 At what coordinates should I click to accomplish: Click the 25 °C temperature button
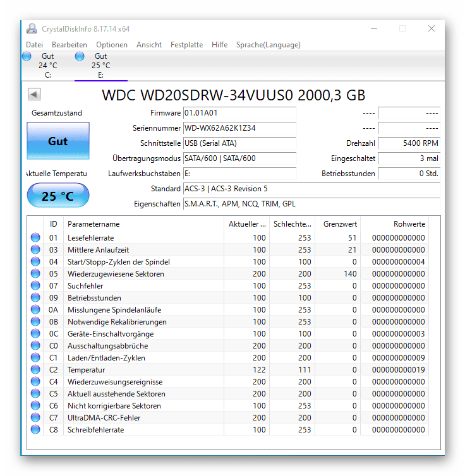pos(58,196)
